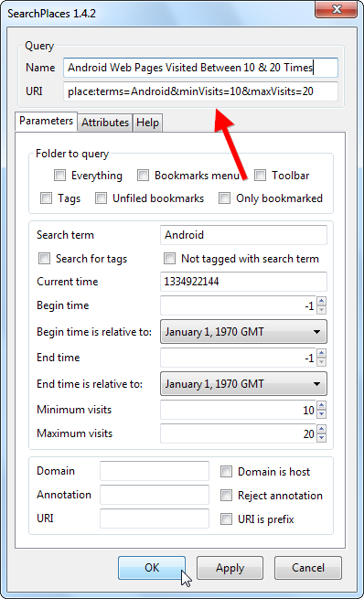Click the Domain text field

coord(155,471)
